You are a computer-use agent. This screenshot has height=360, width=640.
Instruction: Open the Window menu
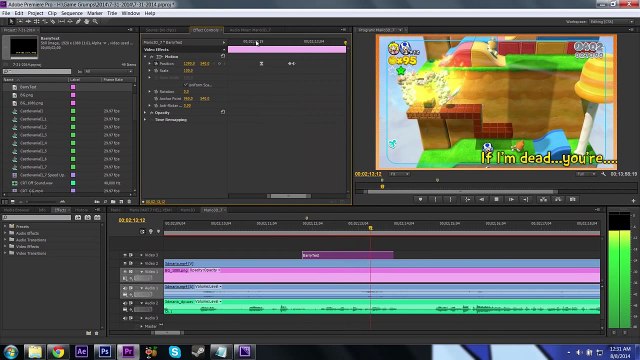[x=131, y=13]
